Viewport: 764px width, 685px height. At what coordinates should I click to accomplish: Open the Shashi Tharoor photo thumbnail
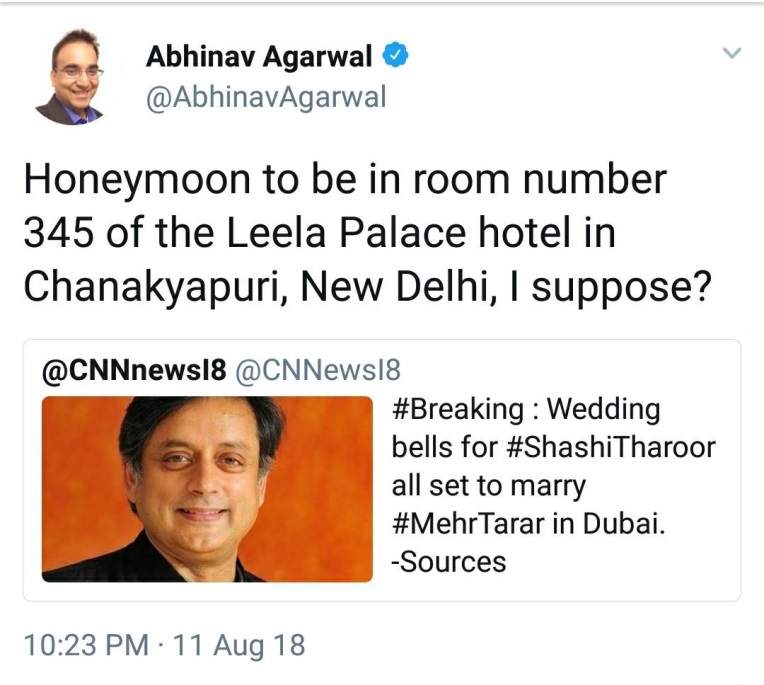pyautogui.click(x=207, y=489)
